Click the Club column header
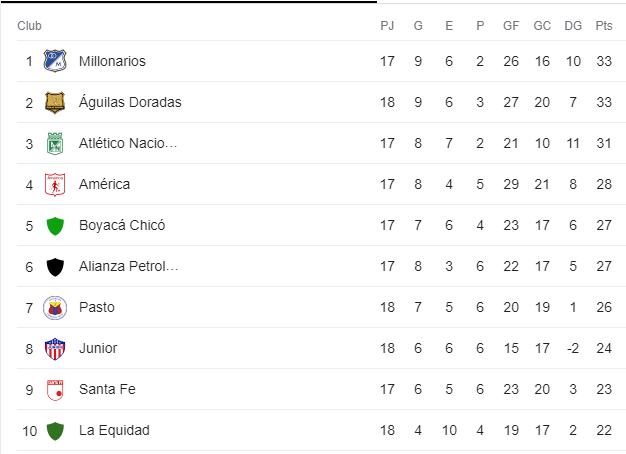The height and width of the screenshot is (454, 626). pyautogui.click(x=29, y=26)
